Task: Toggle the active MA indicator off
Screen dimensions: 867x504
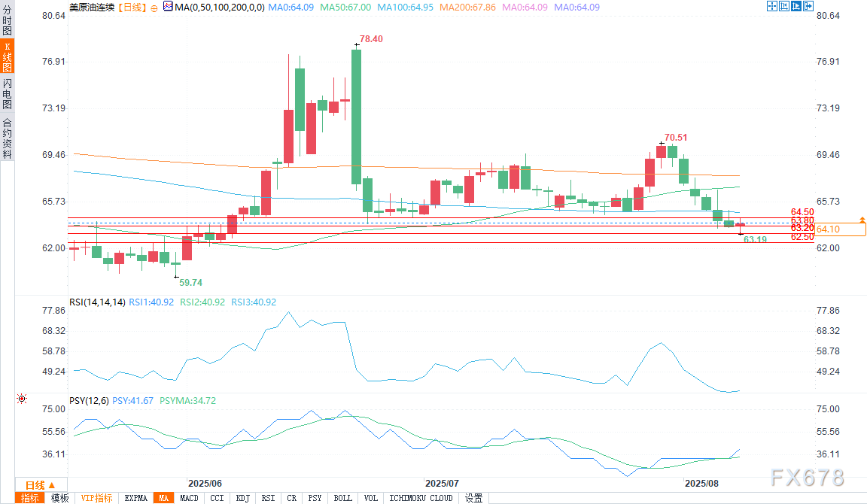Action: 163,498
